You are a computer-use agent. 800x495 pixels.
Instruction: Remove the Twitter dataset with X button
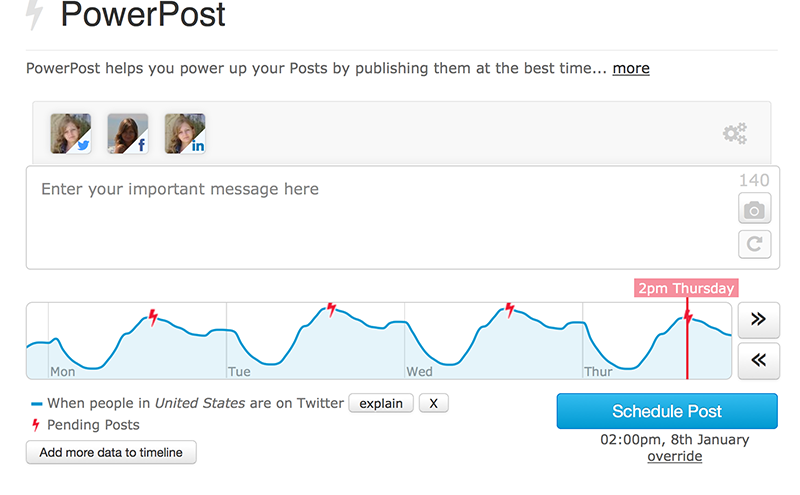coord(433,403)
